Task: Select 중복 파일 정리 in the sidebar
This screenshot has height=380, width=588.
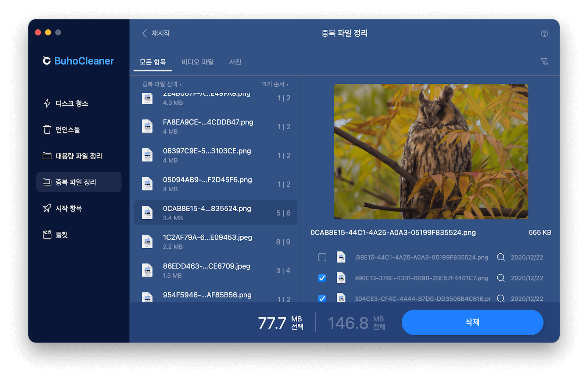Action: [x=79, y=182]
